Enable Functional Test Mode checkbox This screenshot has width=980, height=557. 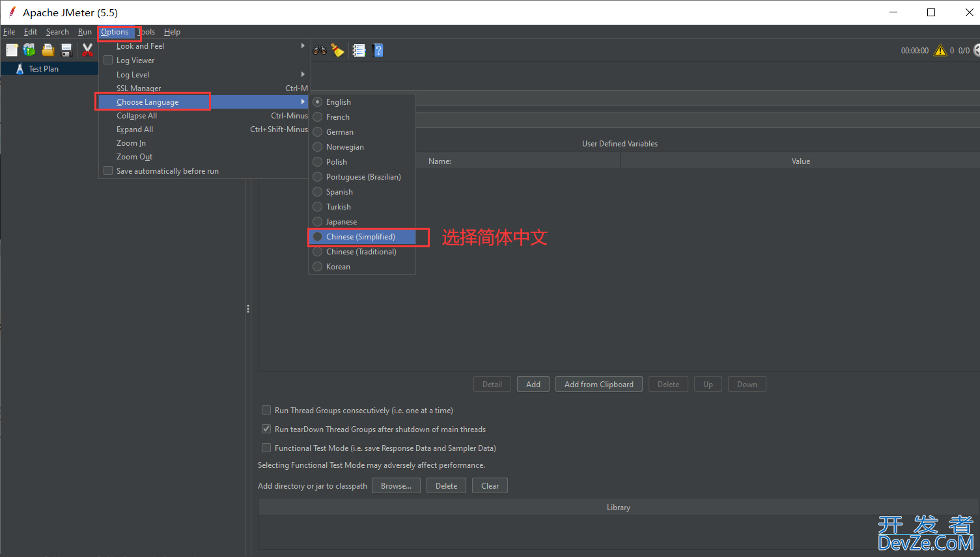coord(266,448)
